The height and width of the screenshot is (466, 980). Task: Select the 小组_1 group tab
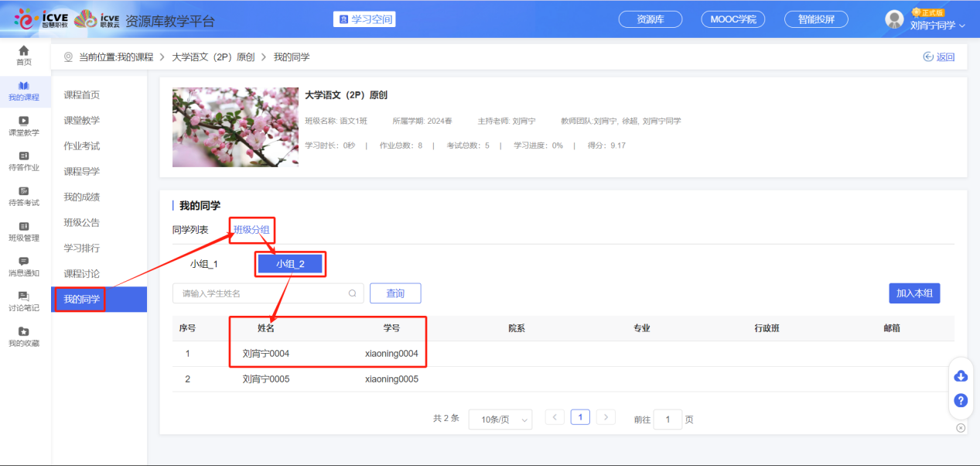[x=204, y=264]
